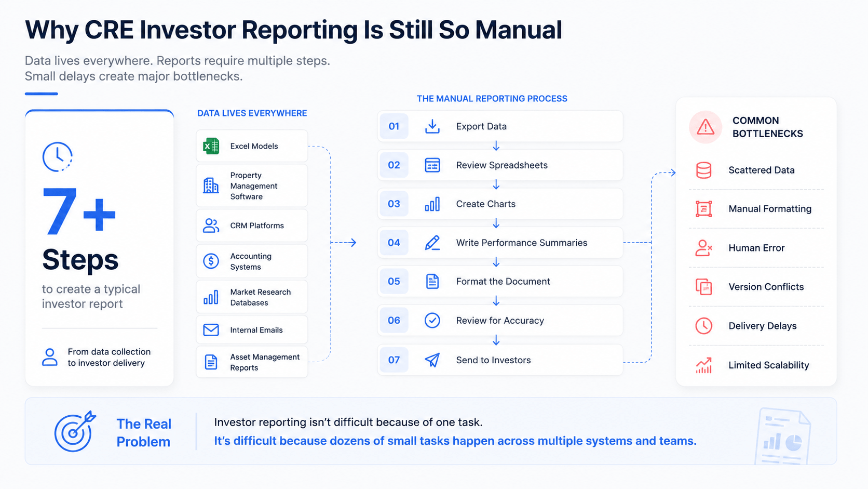This screenshot has width=868, height=489.
Task: Click the Send to Investors paper plane icon
Action: 432,360
